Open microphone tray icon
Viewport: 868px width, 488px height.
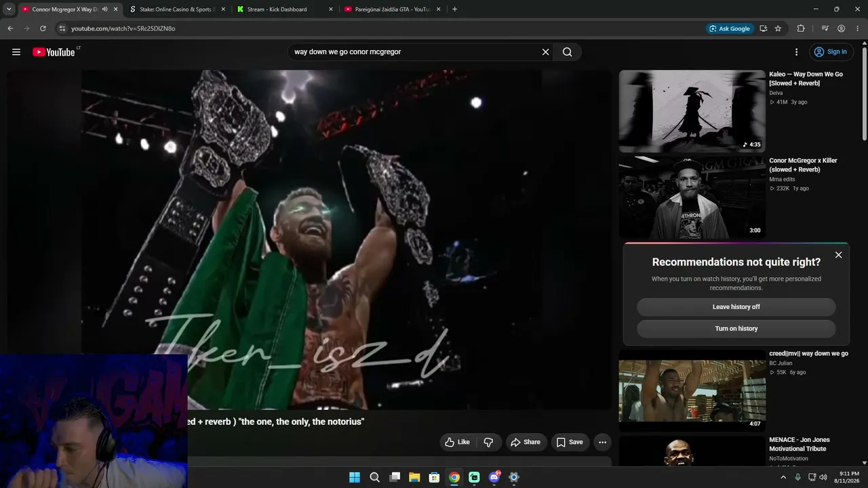797,477
